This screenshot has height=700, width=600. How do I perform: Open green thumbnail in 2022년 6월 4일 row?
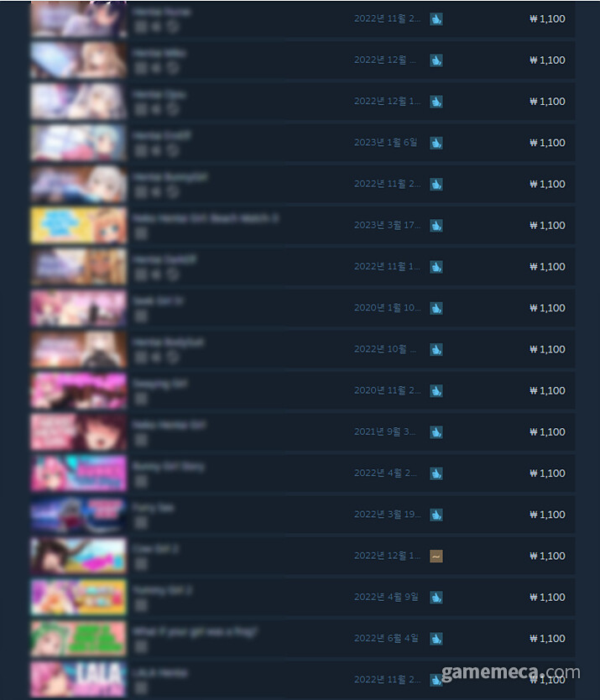pyautogui.click(x=79, y=639)
